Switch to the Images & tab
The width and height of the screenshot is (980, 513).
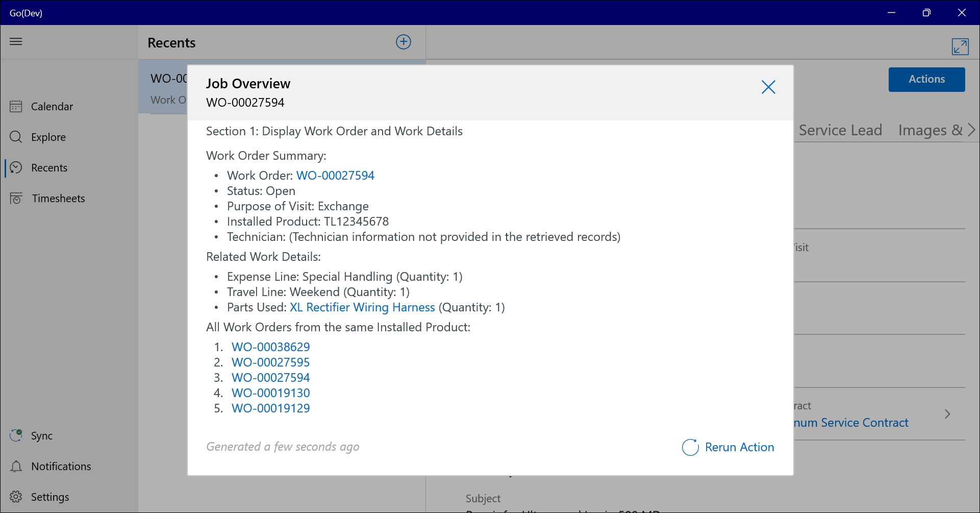[x=930, y=130]
